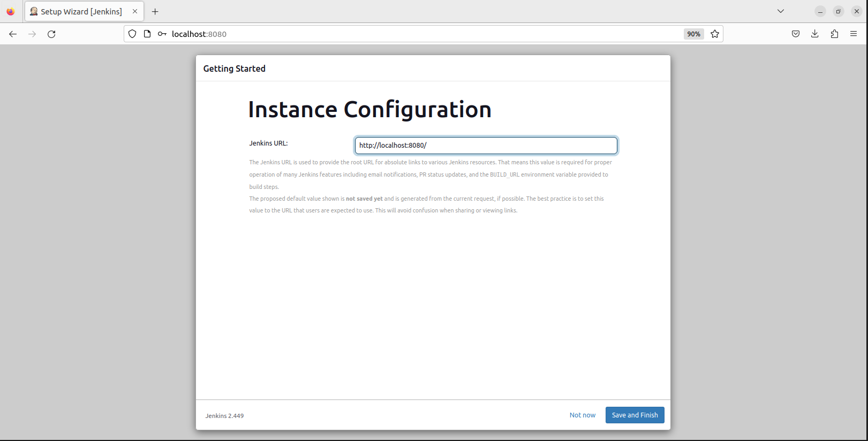
Task: Minimize the Firefox browser window
Action: click(820, 11)
